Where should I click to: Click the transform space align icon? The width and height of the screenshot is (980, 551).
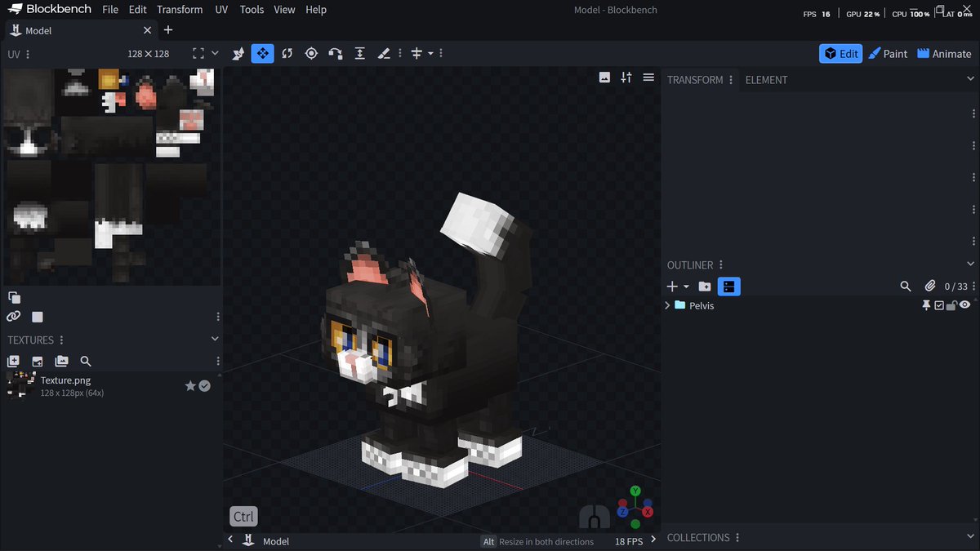pyautogui.click(x=416, y=53)
